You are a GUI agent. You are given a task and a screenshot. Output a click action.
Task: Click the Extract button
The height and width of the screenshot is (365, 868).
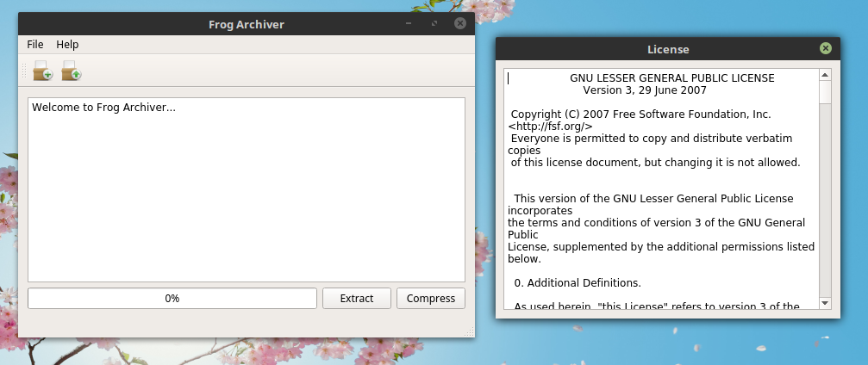[x=357, y=298]
